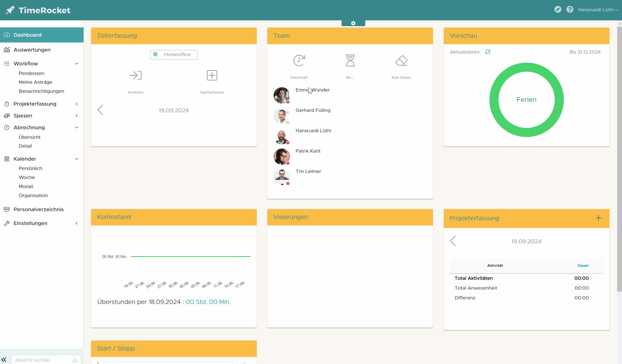The height and width of the screenshot is (364, 622).
Task: Select the hourglass Bis status icon
Action: click(x=350, y=61)
